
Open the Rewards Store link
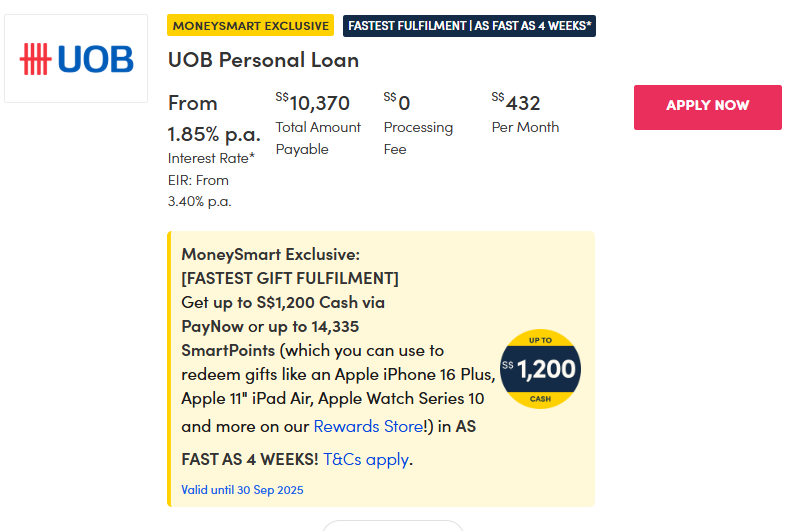click(x=368, y=426)
